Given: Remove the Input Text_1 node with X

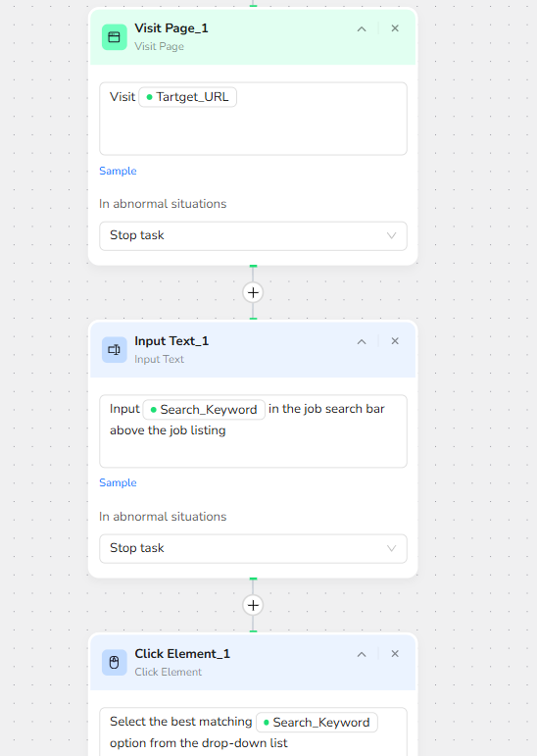Looking at the screenshot, I should (x=395, y=341).
